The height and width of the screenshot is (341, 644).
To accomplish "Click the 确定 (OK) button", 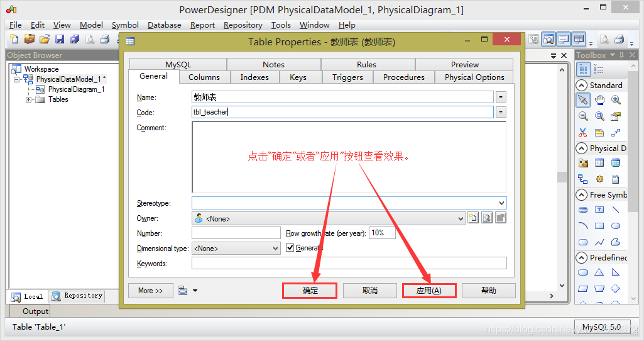I will coord(310,291).
